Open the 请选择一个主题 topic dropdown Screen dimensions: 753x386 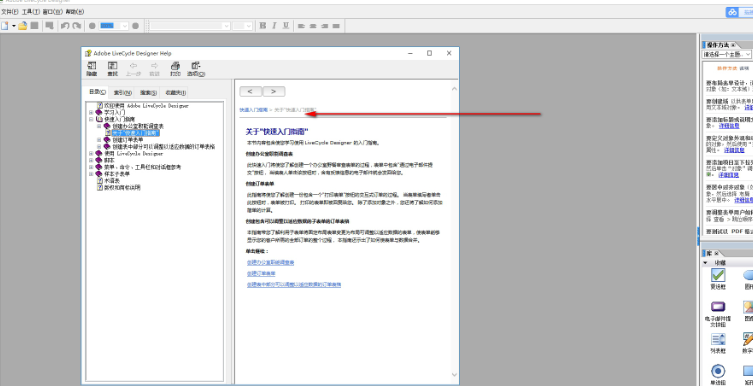coord(727,55)
